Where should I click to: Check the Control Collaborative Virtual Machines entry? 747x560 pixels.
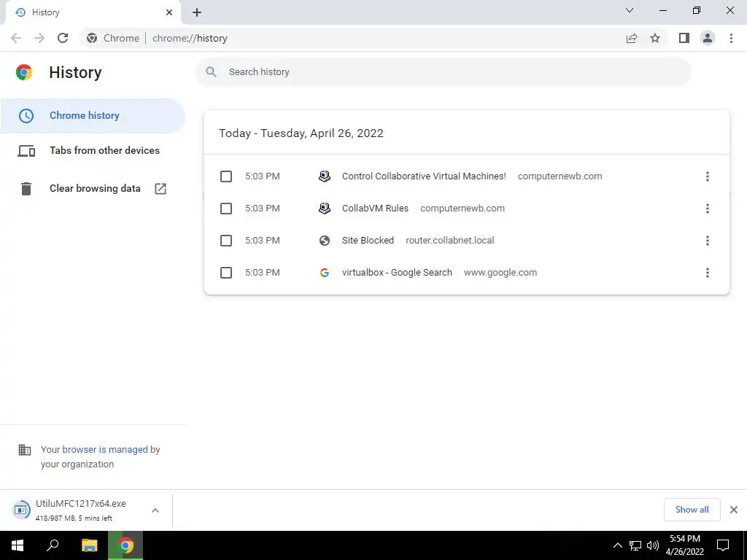click(x=226, y=176)
